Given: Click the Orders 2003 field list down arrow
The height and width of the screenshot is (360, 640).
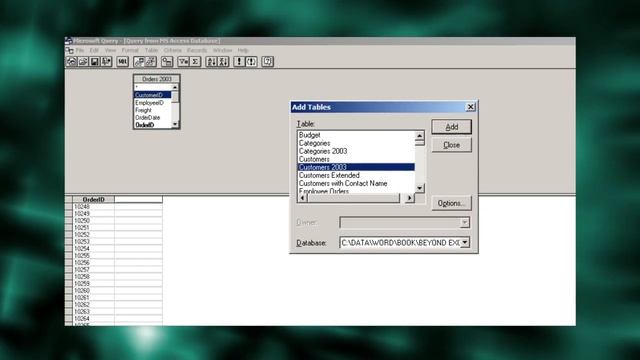Looking at the screenshot, I should click(175, 124).
